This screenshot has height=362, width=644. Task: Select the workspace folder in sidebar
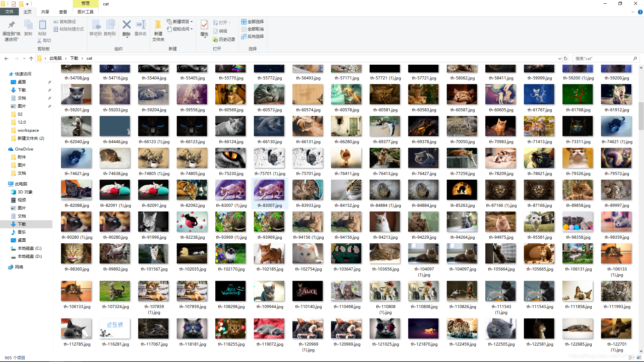click(28, 130)
